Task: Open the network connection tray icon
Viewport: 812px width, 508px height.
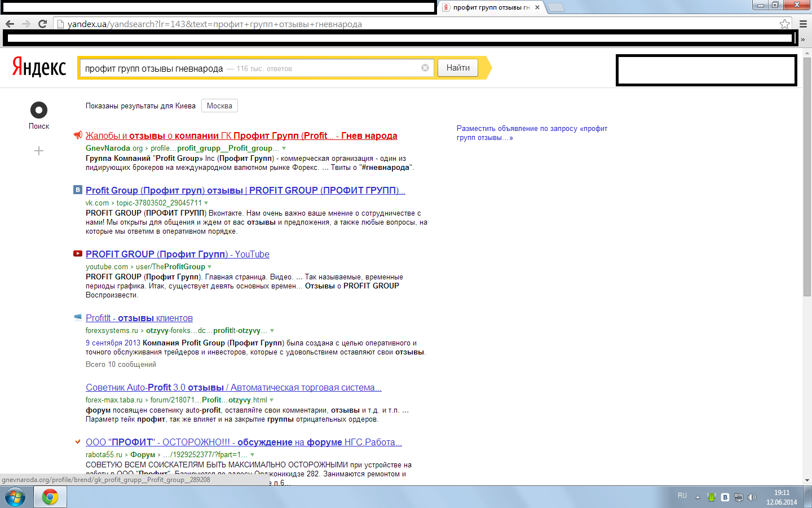Action: pos(739,497)
